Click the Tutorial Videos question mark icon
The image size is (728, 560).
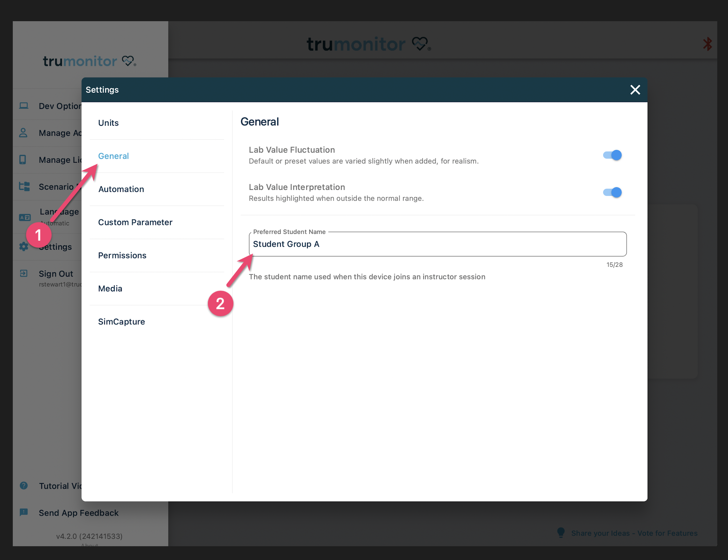pos(24,486)
